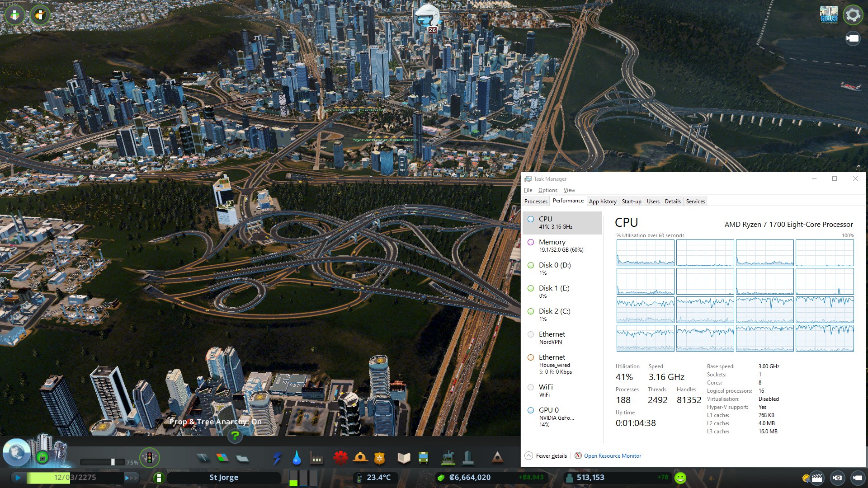The image size is (868, 488).
Task: Click the green-white mod icon top-left
Action: [15, 15]
